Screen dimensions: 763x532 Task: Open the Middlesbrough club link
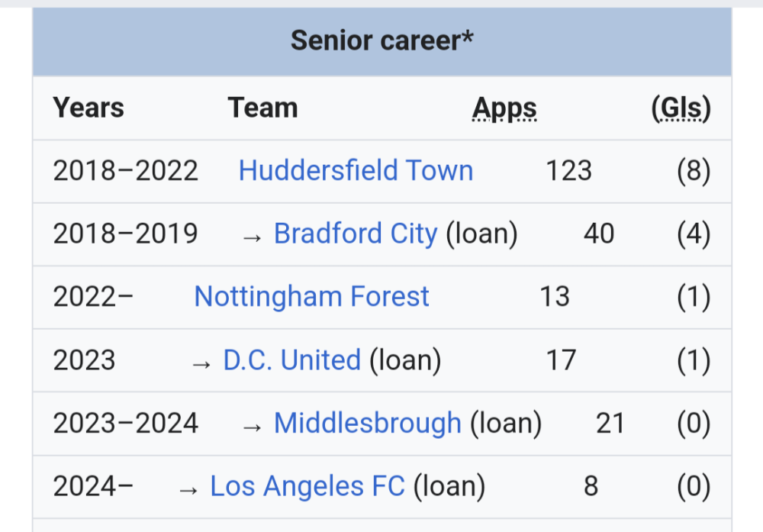[367, 423]
